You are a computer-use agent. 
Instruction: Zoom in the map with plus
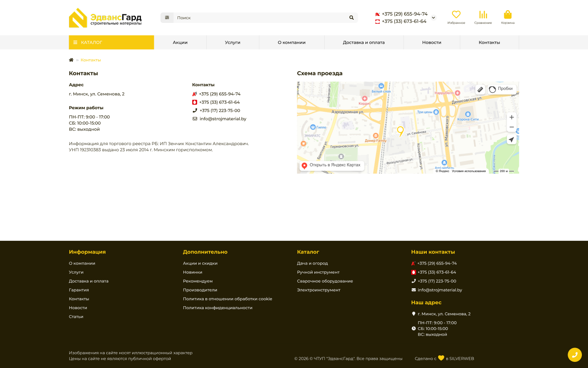[511, 117]
